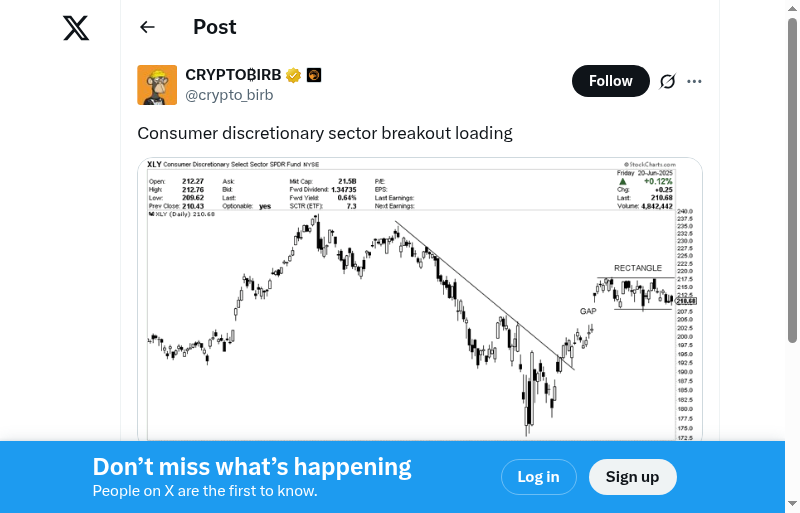
Task: Click the Log in button
Action: coord(538,477)
